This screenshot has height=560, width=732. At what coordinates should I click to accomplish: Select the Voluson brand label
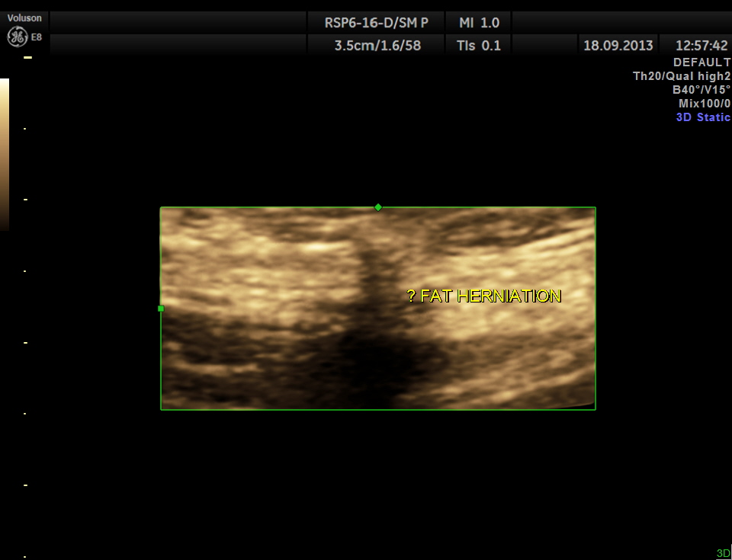24,17
